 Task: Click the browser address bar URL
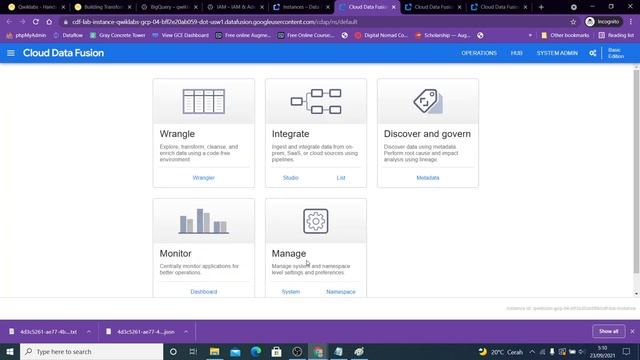coord(215,22)
